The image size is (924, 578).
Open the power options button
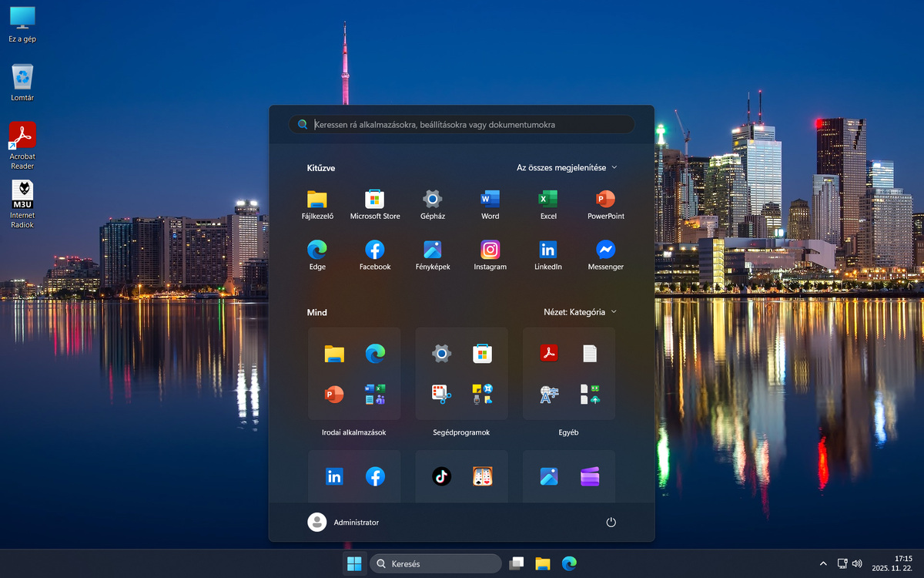[611, 522]
